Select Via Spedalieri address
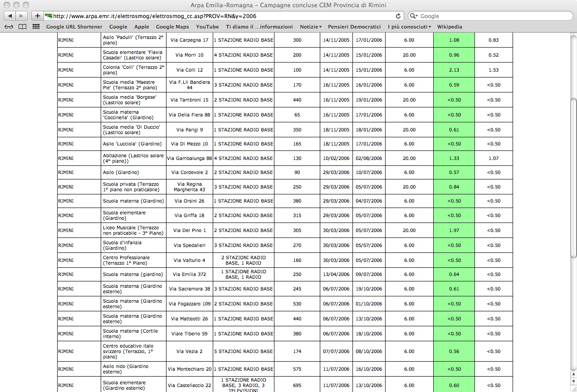 (189, 245)
